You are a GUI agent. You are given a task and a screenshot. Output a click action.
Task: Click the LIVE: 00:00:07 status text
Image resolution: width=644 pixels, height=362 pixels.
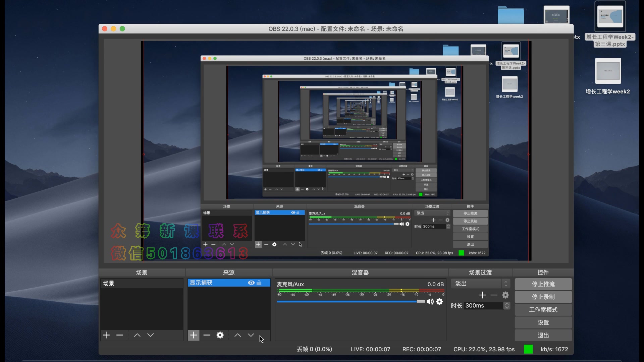pyautogui.click(x=371, y=349)
